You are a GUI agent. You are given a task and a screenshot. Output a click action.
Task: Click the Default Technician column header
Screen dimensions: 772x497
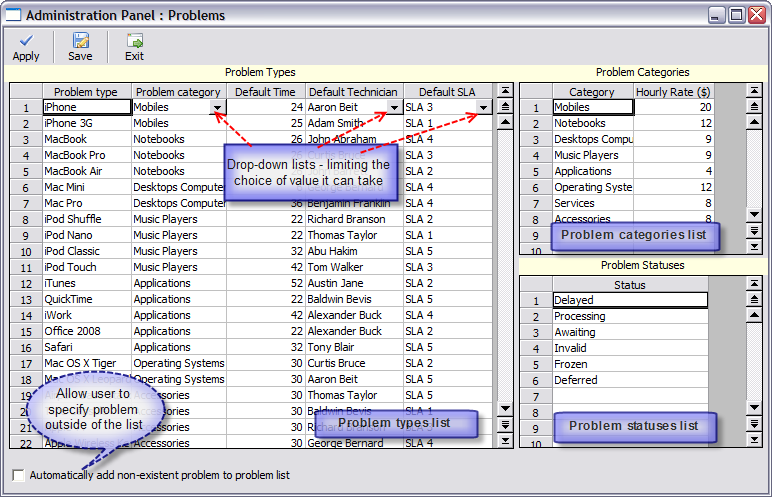354,92
